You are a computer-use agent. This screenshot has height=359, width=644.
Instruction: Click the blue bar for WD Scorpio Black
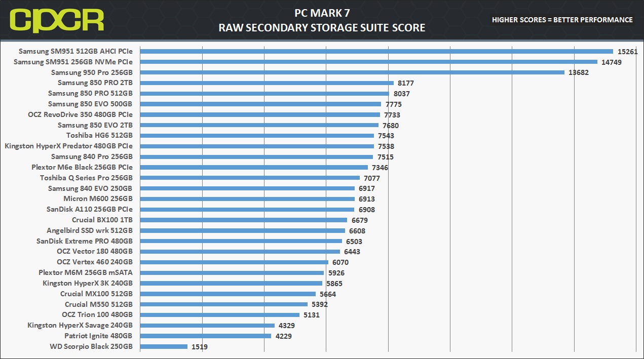tap(164, 346)
